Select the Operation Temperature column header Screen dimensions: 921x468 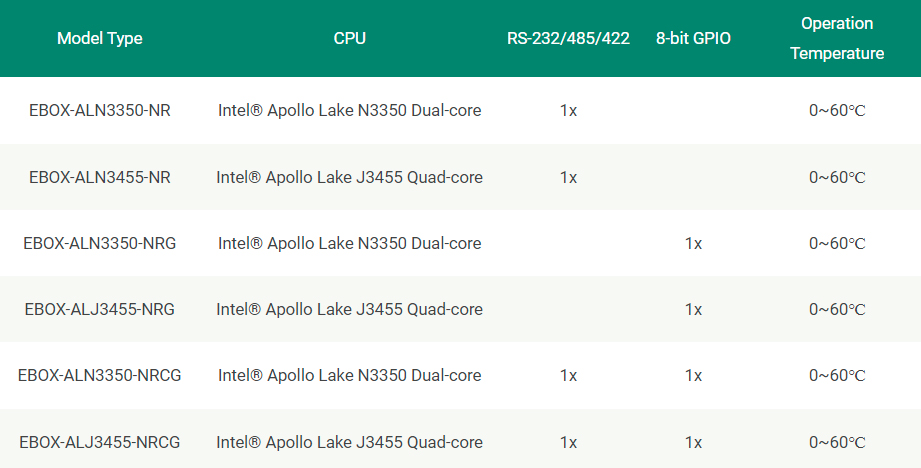[x=837, y=38]
